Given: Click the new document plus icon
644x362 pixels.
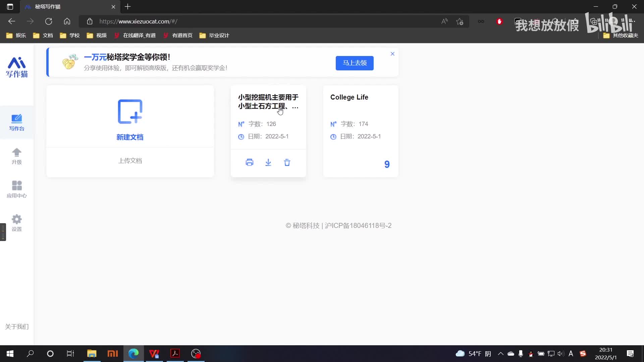Looking at the screenshot, I should [x=130, y=112].
